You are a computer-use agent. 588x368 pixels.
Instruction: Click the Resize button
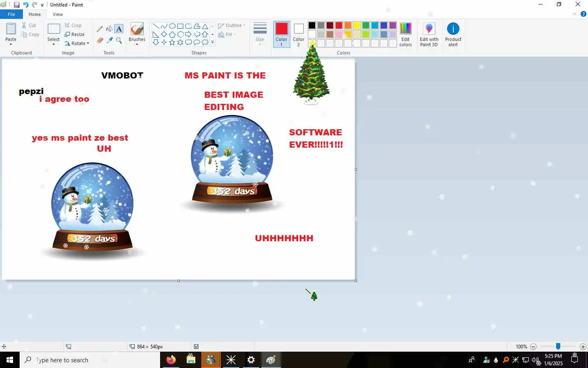74,34
